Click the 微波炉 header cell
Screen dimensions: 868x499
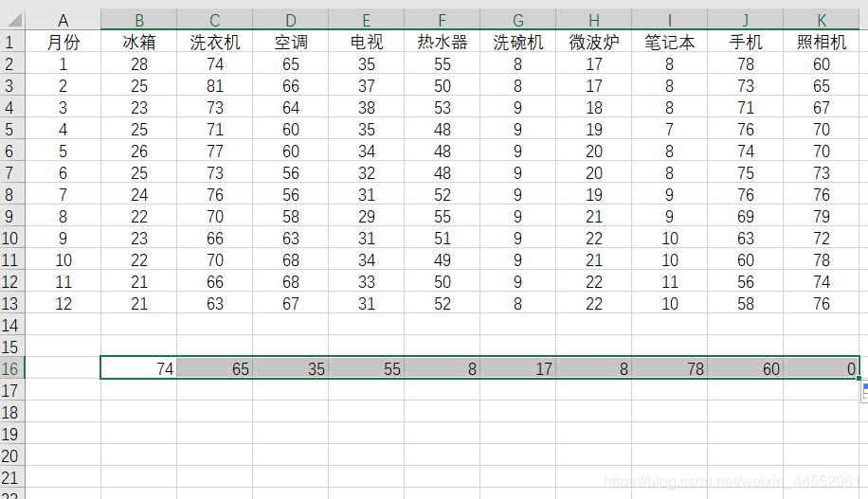point(594,42)
